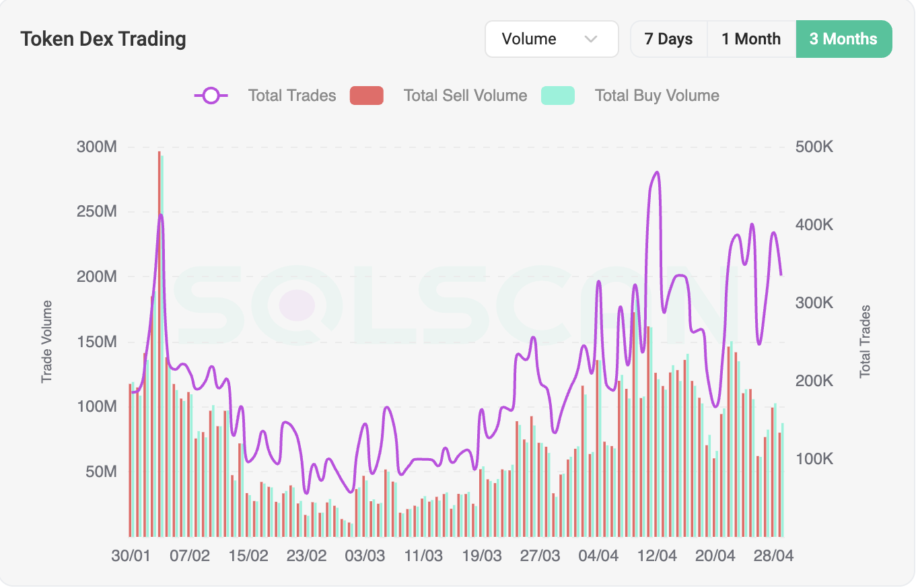Switch to the 7 Days range
Viewport: 918px width, 588px height.
pos(668,39)
